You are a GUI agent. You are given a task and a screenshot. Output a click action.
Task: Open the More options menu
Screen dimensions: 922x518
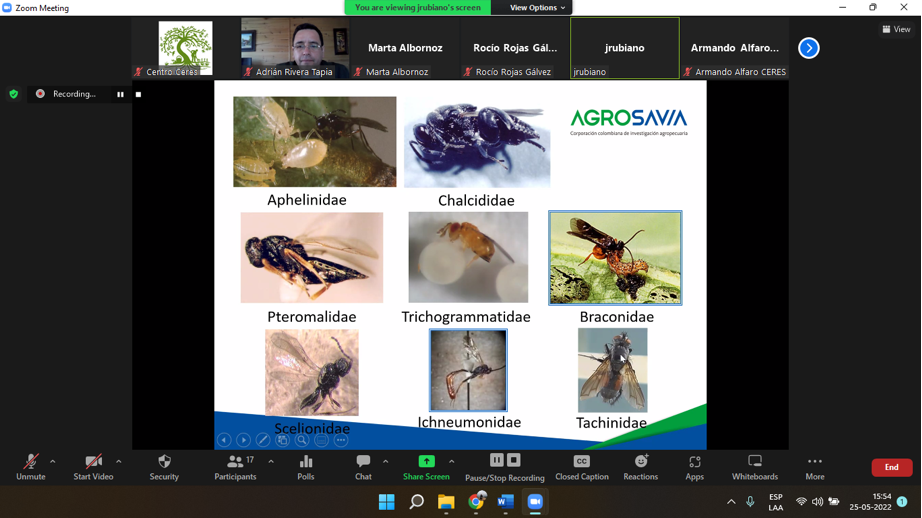pyautogui.click(x=815, y=467)
